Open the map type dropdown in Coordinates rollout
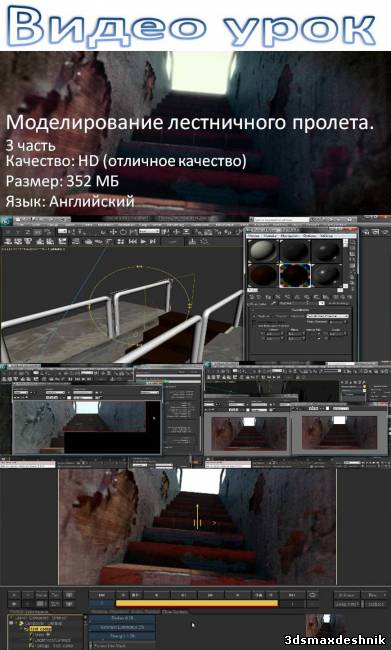This screenshot has width=391, height=650. pos(328,316)
